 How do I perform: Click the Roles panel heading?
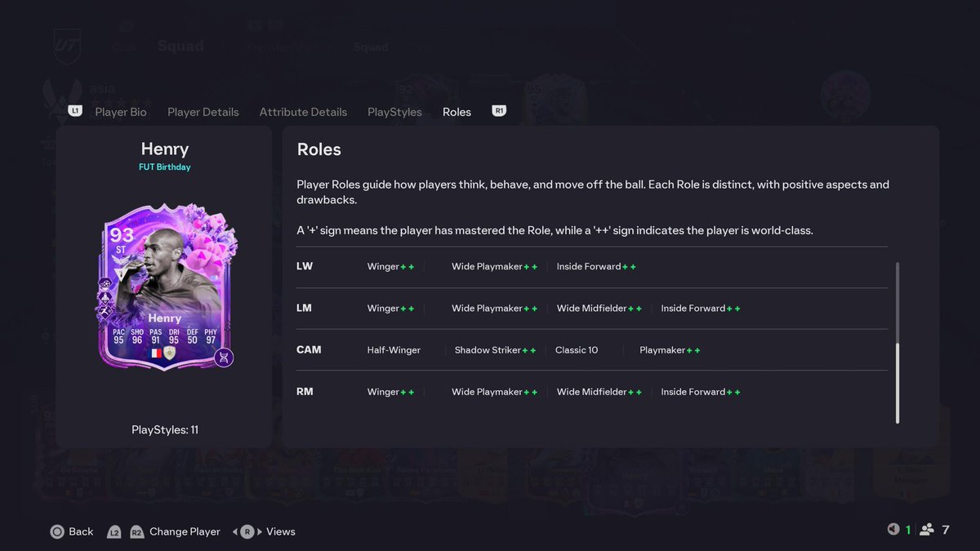point(319,149)
